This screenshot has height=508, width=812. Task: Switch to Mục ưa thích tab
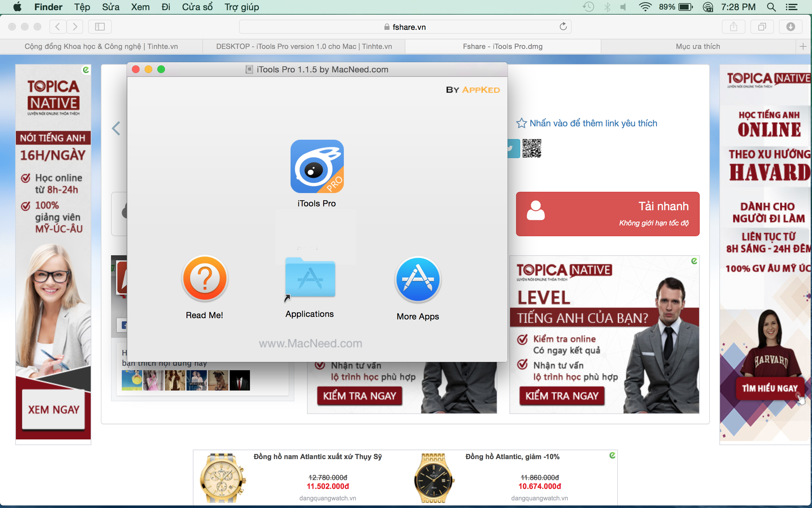click(698, 46)
